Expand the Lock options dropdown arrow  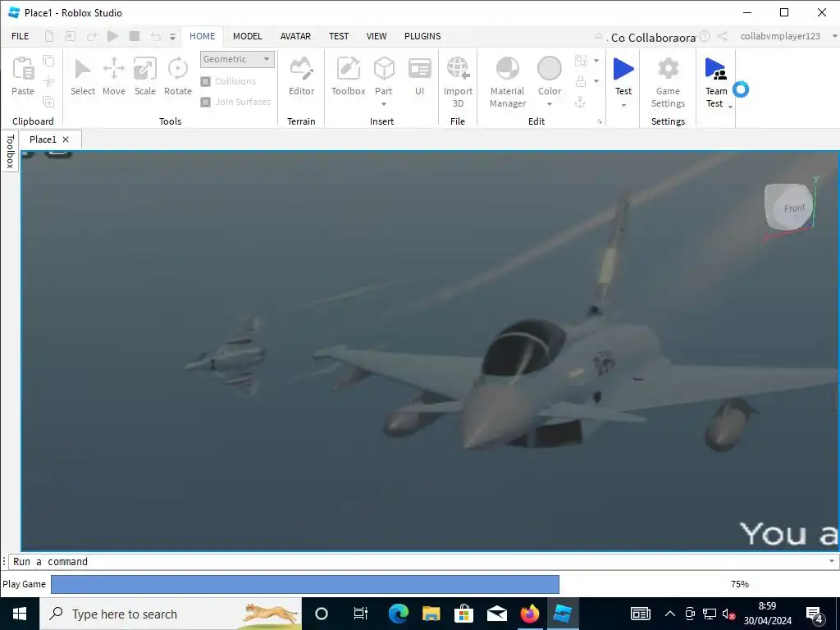point(596,81)
